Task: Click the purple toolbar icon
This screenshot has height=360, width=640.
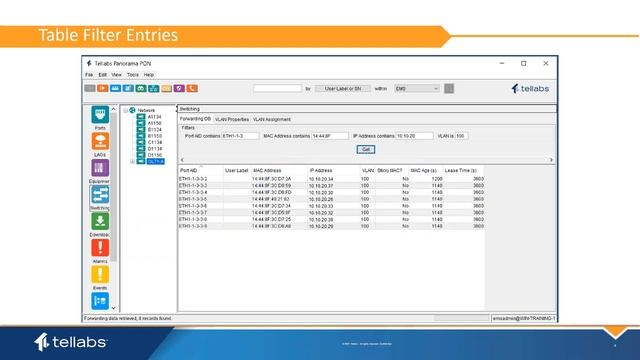Action: coord(179,88)
